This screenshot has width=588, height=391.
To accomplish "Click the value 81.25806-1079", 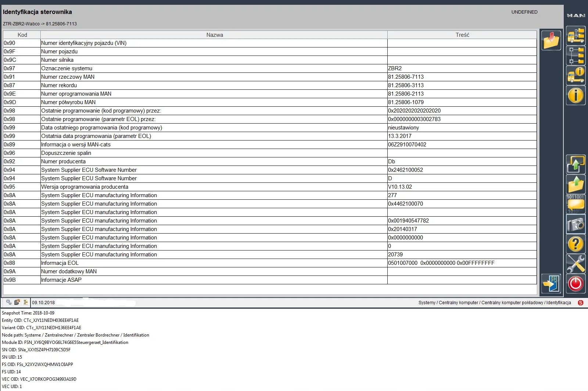I will click(x=406, y=102).
